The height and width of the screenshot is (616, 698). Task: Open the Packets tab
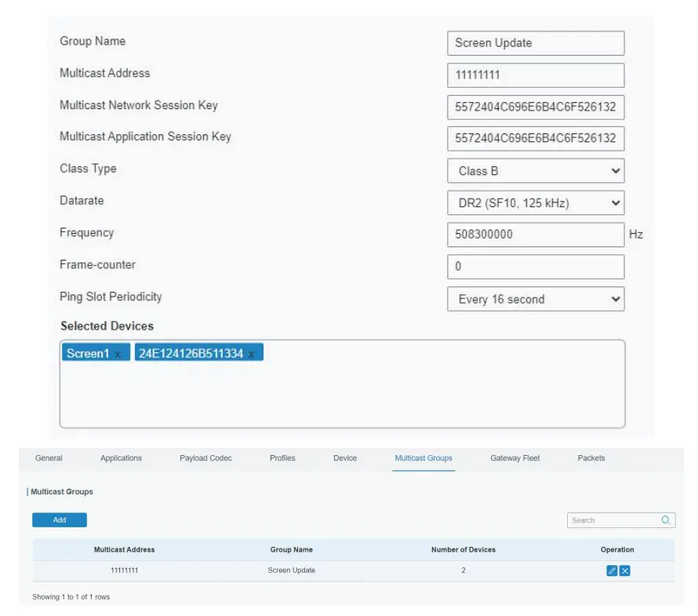click(x=591, y=458)
